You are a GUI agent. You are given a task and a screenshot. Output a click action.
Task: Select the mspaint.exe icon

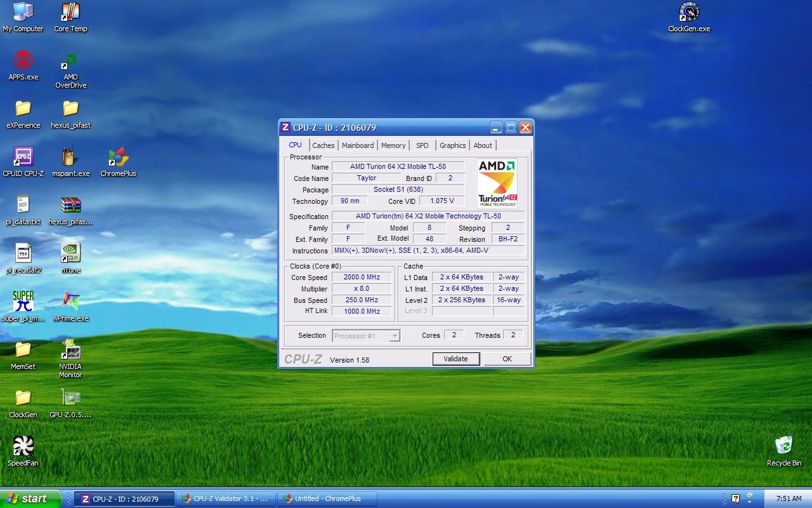click(70, 162)
